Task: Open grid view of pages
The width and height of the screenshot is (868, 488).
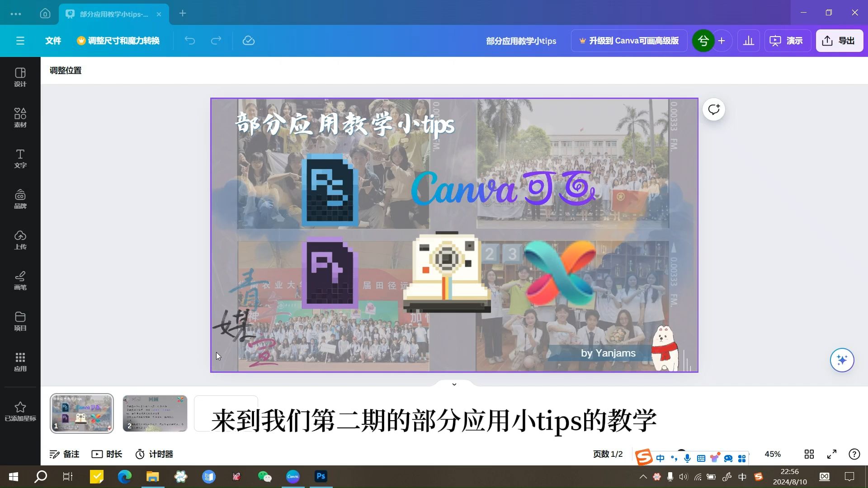Action: point(809,454)
